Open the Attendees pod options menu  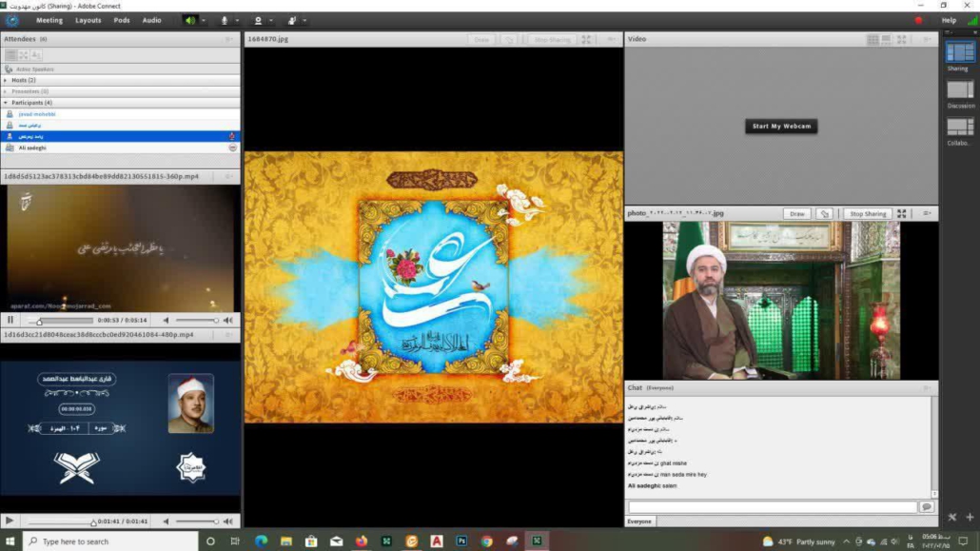(228, 39)
